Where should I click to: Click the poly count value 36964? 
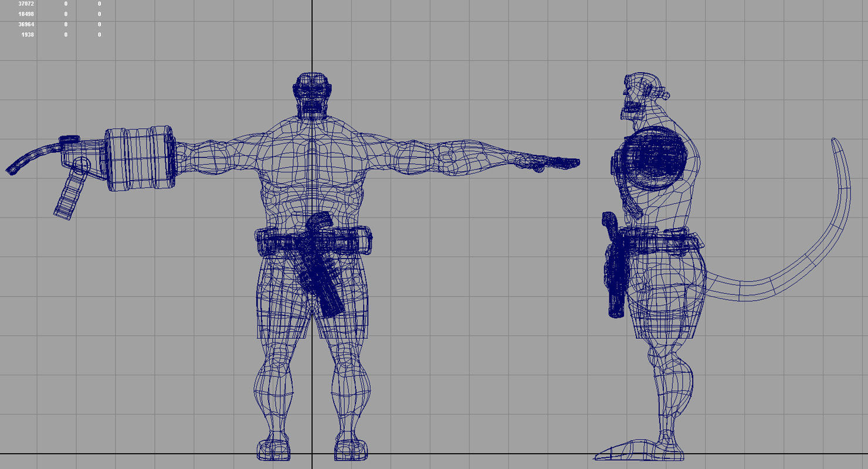tap(26, 25)
